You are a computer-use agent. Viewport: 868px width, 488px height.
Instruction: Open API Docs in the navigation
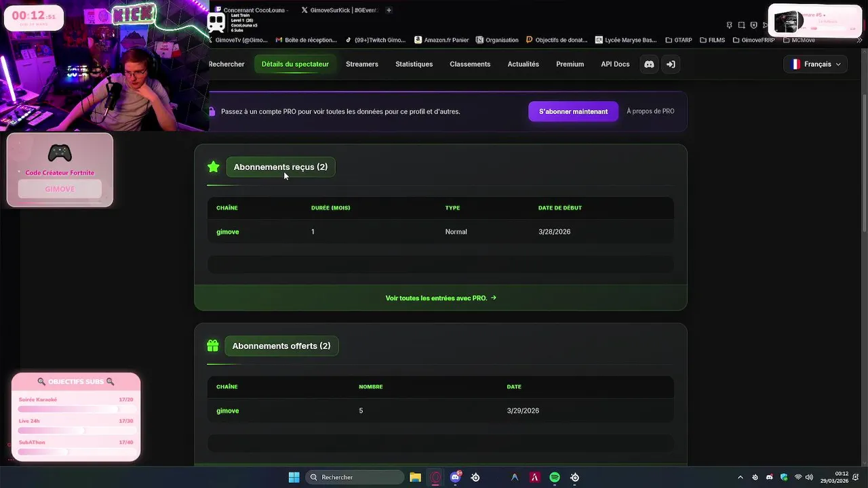tap(615, 64)
